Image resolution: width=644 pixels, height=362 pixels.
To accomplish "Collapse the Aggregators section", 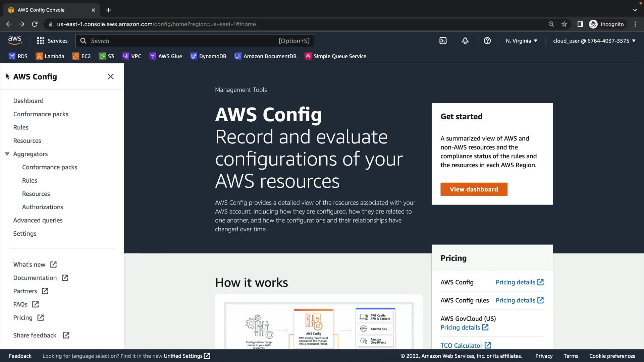I will (x=7, y=154).
